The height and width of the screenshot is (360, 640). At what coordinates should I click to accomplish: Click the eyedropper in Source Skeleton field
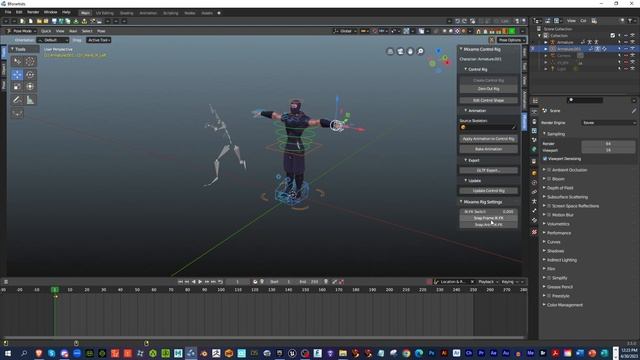[513, 127]
